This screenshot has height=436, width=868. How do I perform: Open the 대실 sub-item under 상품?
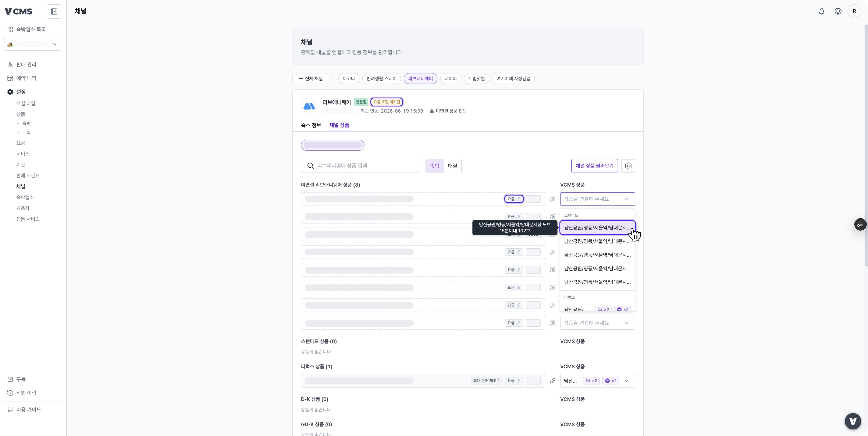pyautogui.click(x=26, y=132)
